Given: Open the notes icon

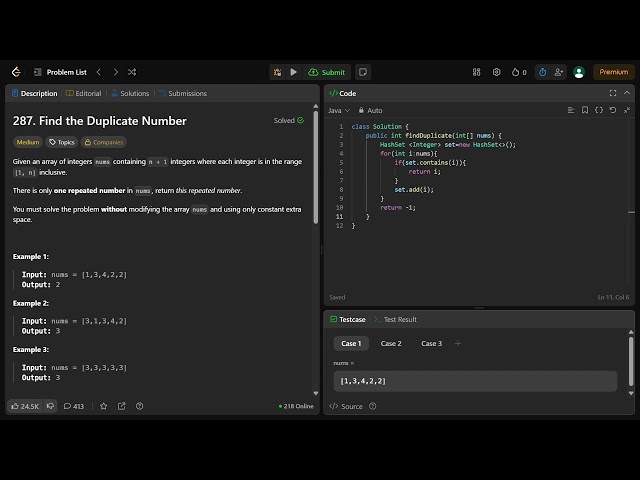Looking at the screenshot, I should 362,72.
